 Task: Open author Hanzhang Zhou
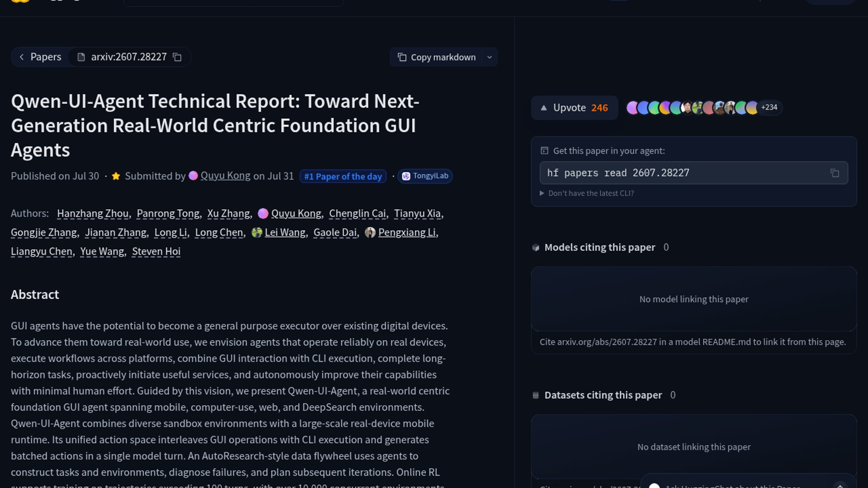tap(93, 213)
